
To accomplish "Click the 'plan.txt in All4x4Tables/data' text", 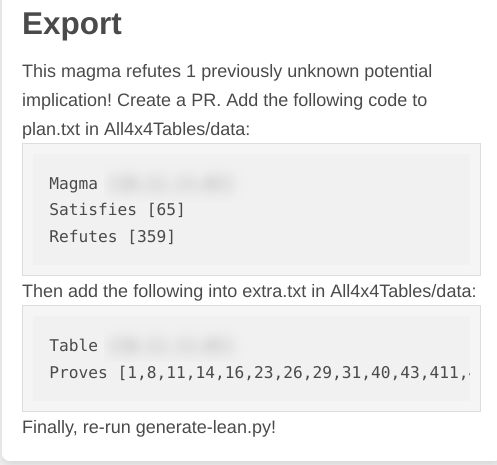I will pyautogui.click(x=134, y=129).
